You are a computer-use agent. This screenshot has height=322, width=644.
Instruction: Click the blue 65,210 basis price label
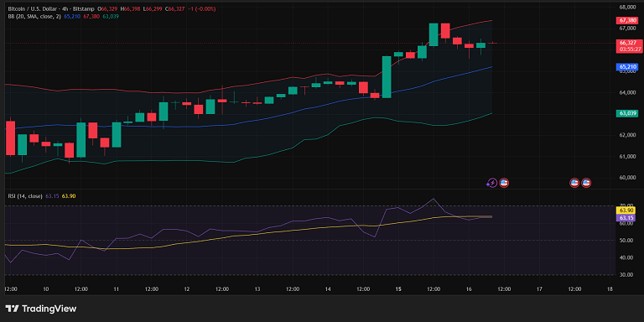628,67
